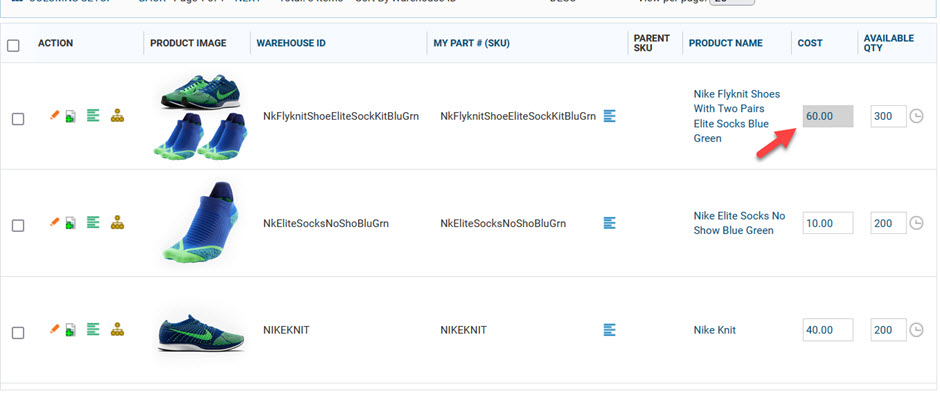The width and height of the screenshot is (940, 398).
Task: Click the PRODUCT IMAGE column header
Action: (x=188, y=43)
